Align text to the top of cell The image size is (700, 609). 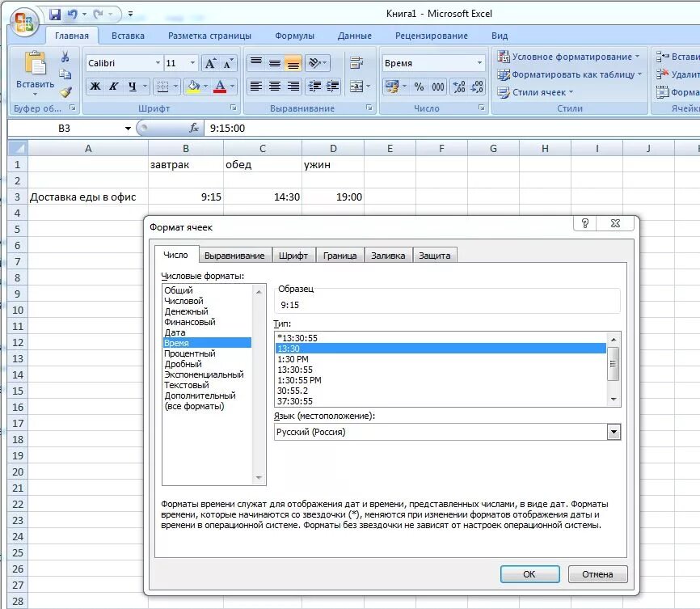[x=255, y=63]
